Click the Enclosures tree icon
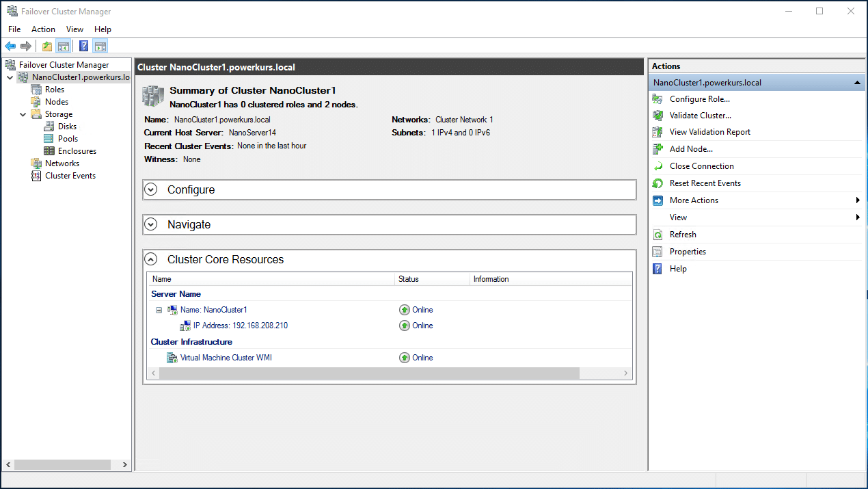Image resolution: width=868 pixels, height=489 pixels. [49, 151]
